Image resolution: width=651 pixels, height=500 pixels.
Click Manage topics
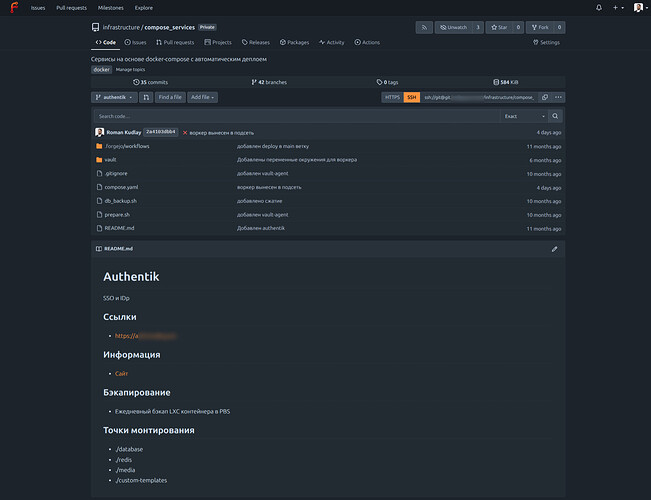coord(130,70)
